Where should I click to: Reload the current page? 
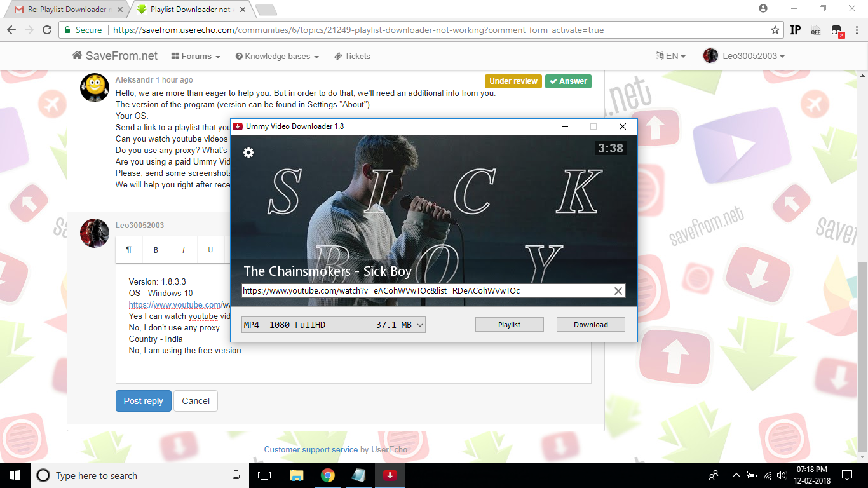pos(47,30)
